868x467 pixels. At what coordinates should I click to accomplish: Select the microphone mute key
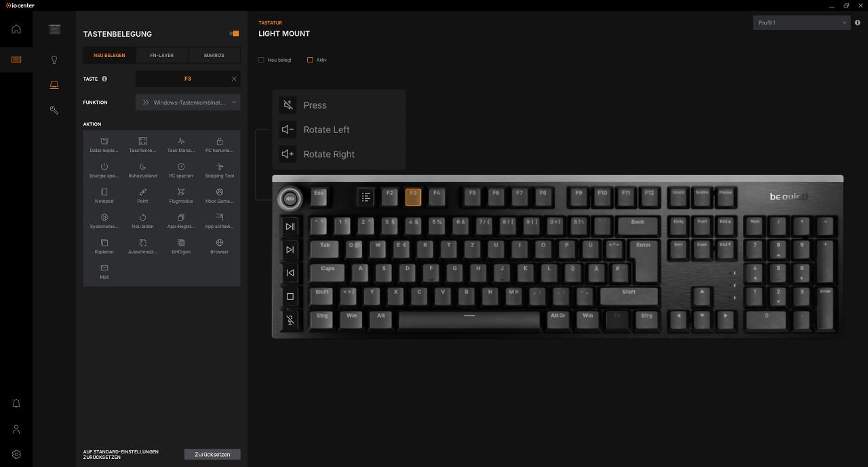pyautogui.click(x=290, y=320)
